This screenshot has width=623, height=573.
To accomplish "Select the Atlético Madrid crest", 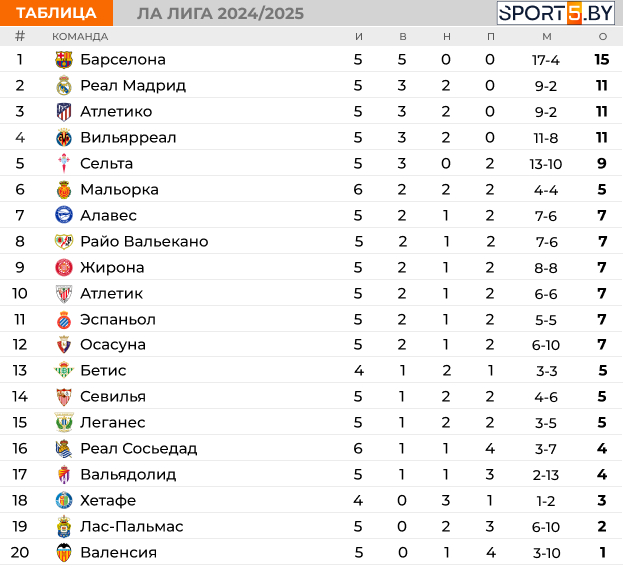I will 64,112.
